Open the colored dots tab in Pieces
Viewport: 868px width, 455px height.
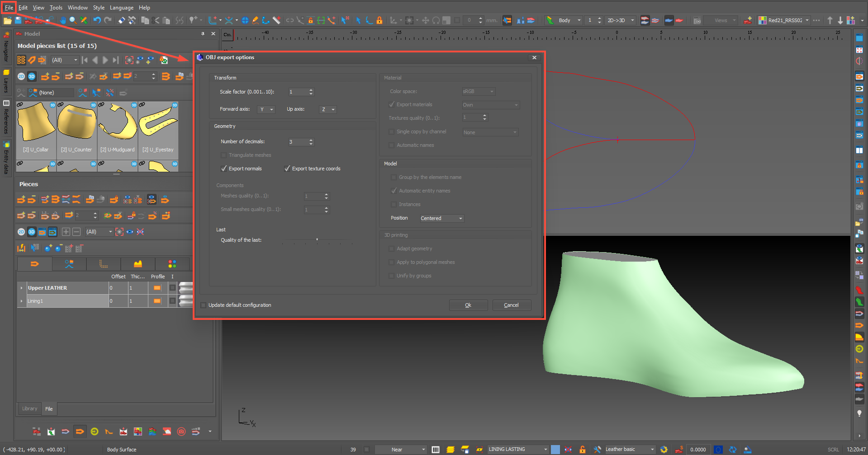[x=172, y=264]
